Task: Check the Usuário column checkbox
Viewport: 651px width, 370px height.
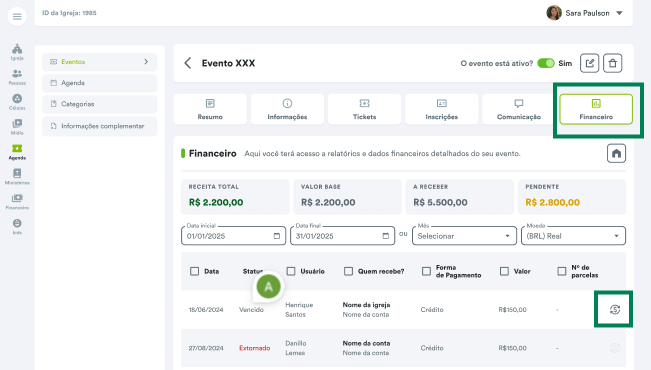Action: 291,271
